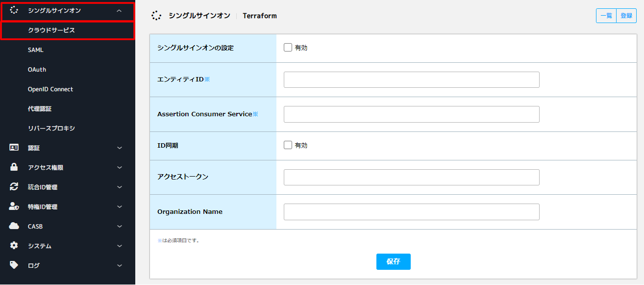This screenshot has width=644, height=285.
Task: Expand the CASB menu chevron
Action: point(120,227)
